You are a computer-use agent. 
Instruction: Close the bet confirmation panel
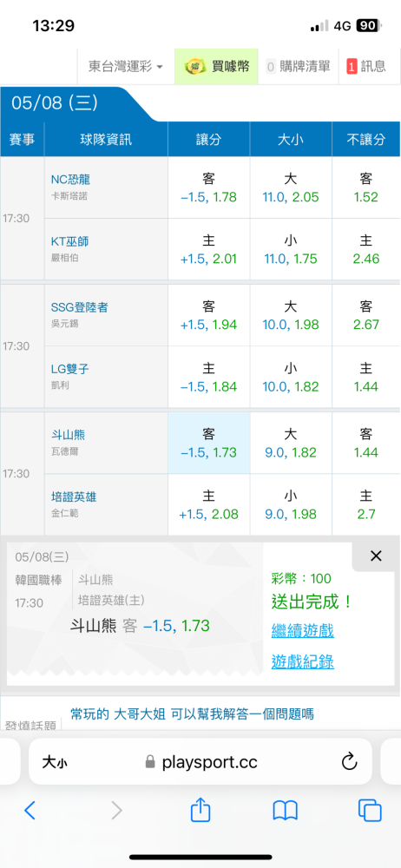(376, 556)
